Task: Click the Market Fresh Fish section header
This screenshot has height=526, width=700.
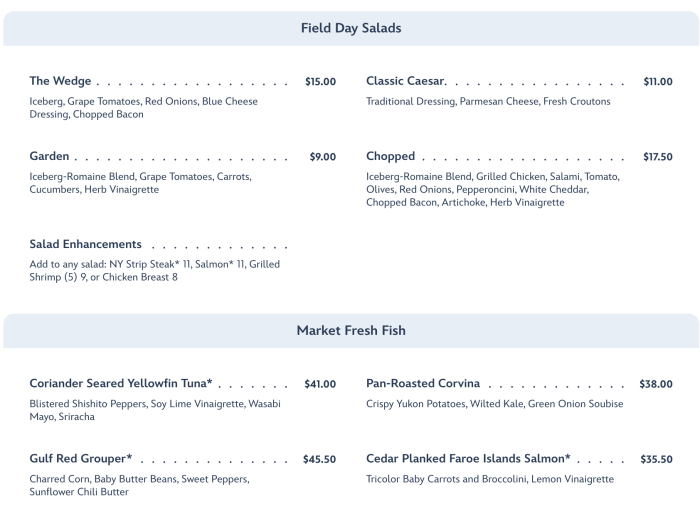Action: [350, 330]
